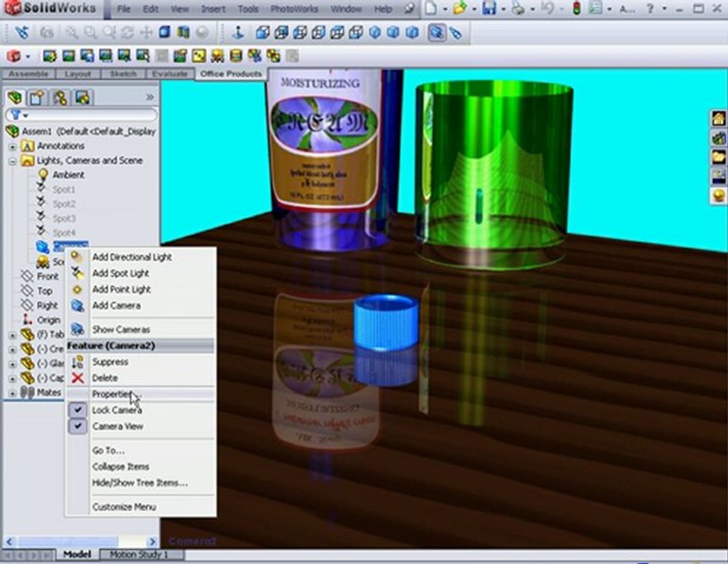
Task: Uncheck Camera View in context menu
Action: pyautogui.click(x=78, y=426)
